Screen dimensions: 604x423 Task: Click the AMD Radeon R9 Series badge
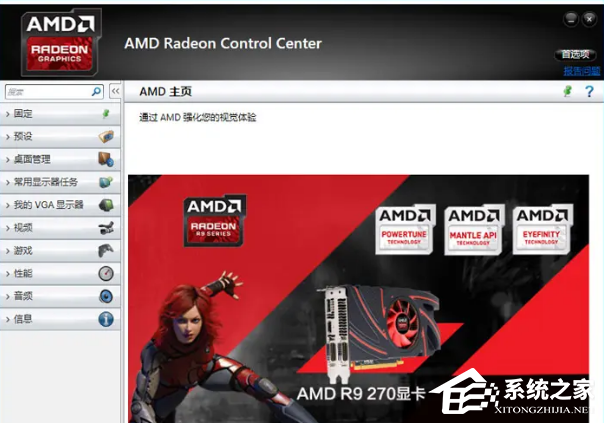click(214, 221)
